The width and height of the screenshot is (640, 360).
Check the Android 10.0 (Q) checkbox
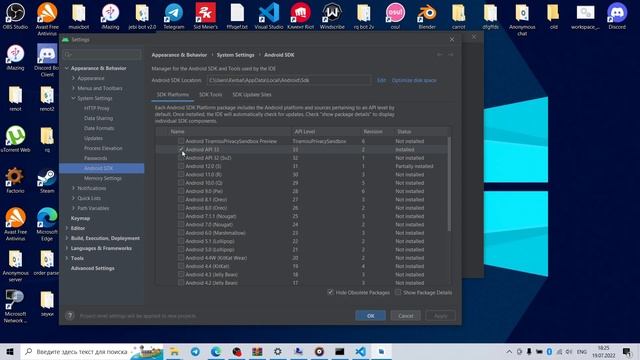(x=181, y=183)
